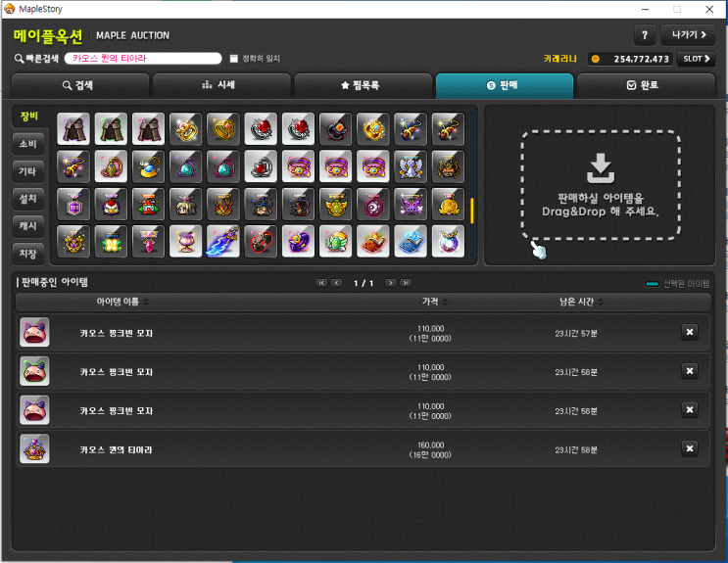Select the brown cloak with green outline
The height and width of the screenshot is (563, 728).
tap(111, 128)
